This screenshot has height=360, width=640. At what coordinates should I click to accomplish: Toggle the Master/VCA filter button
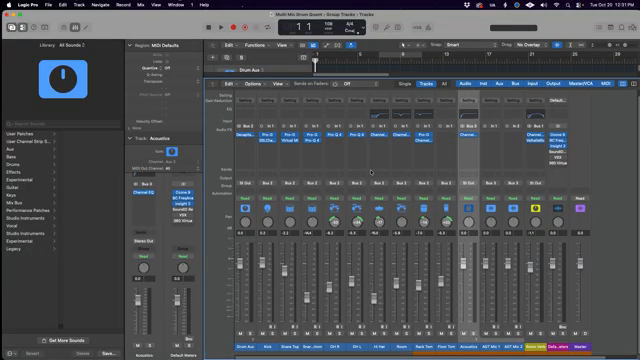[581, 84]
